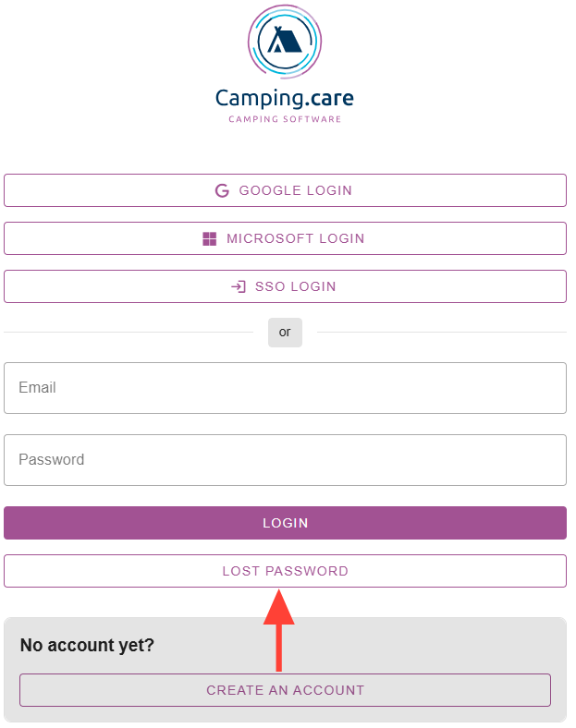Focus the Password input field

(x=285, y=460)
